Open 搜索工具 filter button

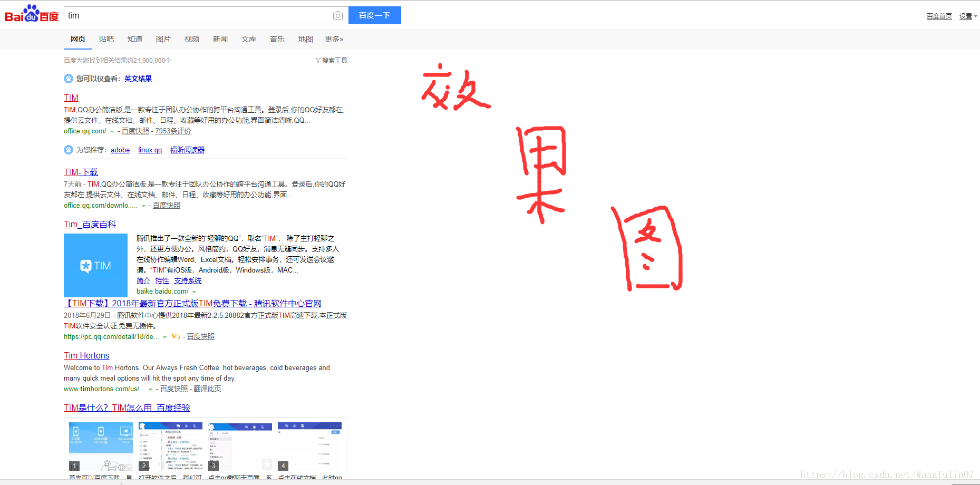click(332, 61)
